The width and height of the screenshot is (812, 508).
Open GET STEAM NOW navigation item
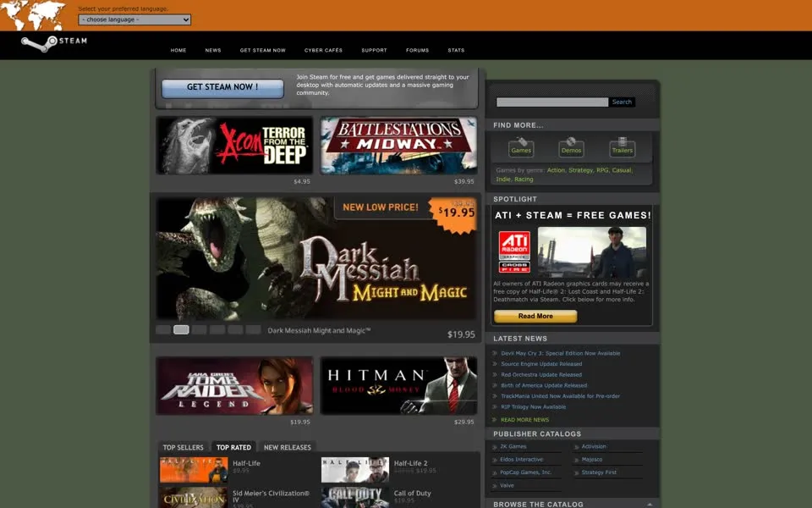[x=262, y=50]
